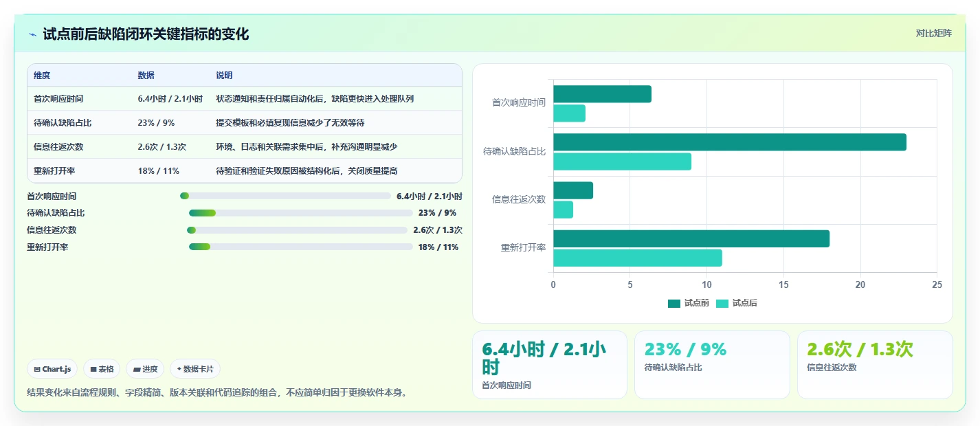Select the 表格 tag
Image resolution: width=980 pixels, height=426 pixels.
click(x=102, y=369)
